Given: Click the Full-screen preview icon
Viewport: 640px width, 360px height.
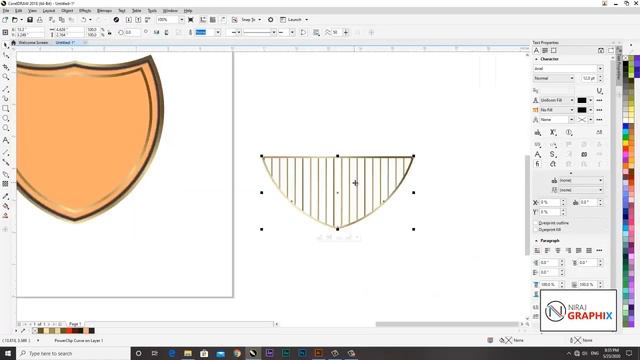Looking at the screenshot, I should 191,20.
